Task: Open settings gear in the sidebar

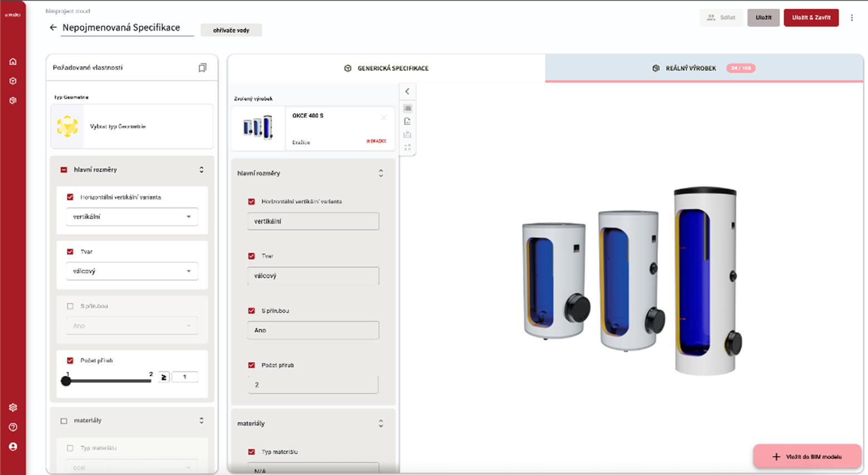Action: 13,408
